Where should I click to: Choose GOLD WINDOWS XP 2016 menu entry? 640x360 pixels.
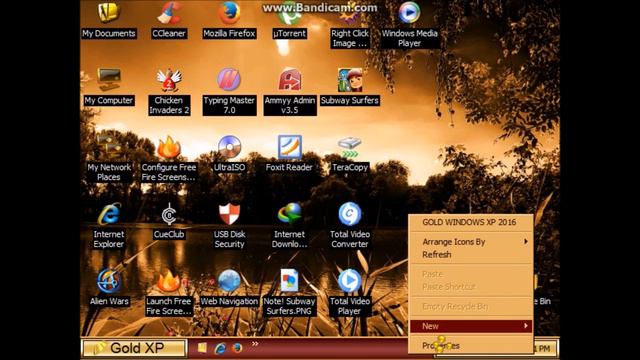[x=471, y=222]
